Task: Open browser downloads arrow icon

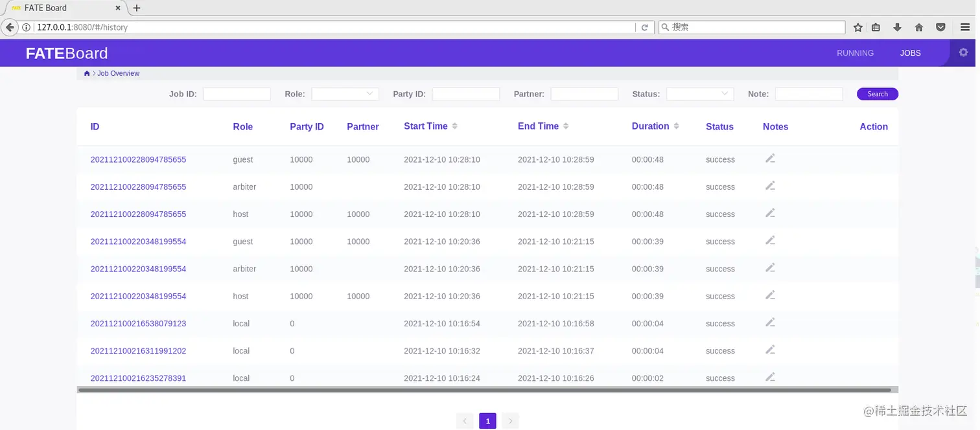Action: [x=897, y=27]
